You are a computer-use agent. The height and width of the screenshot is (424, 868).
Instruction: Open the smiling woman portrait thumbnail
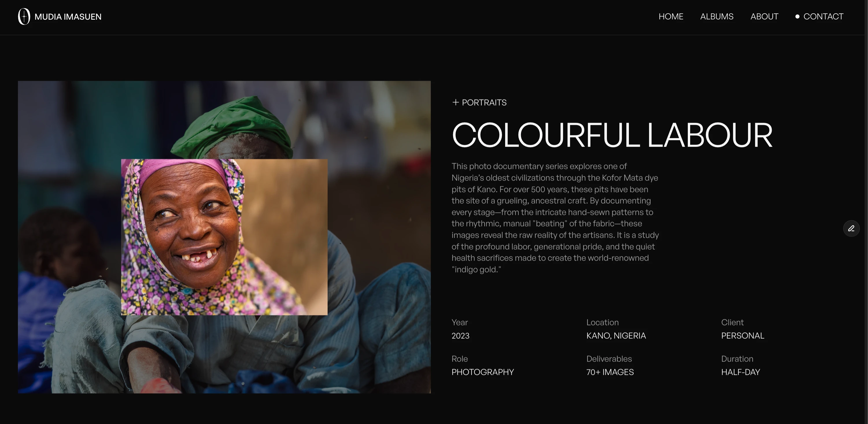pyautogui.click(x=224, y=237)
